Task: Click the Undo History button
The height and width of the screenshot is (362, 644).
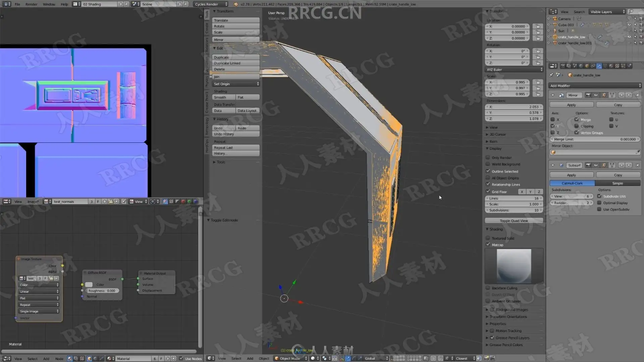Action: click(x=236, y=134)
